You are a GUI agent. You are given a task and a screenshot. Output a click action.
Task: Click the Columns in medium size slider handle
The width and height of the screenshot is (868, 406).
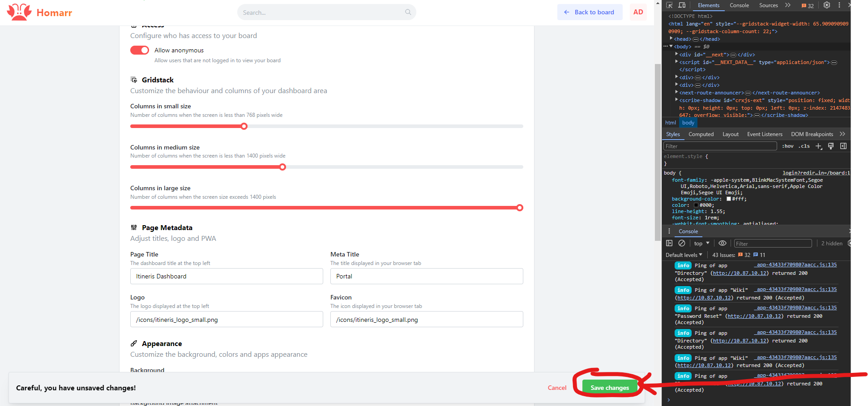coord(282,167)
